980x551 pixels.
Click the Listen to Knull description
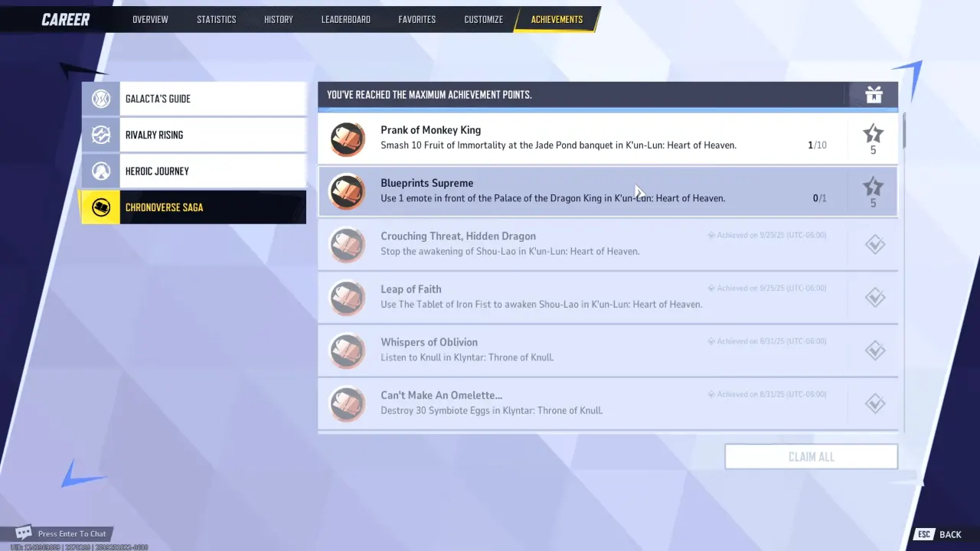[x=467, y=357]
